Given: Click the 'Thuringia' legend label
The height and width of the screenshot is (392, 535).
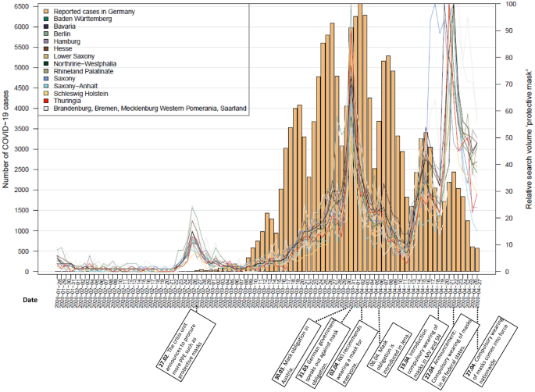Looking at the screenshot, I should pos(67,101).
